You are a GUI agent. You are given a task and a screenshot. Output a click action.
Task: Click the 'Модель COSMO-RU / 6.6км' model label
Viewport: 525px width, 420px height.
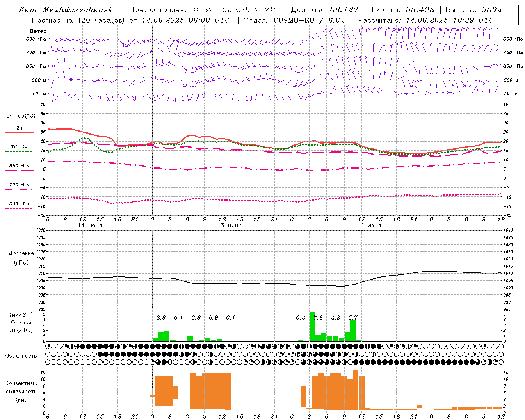(296, 20)
